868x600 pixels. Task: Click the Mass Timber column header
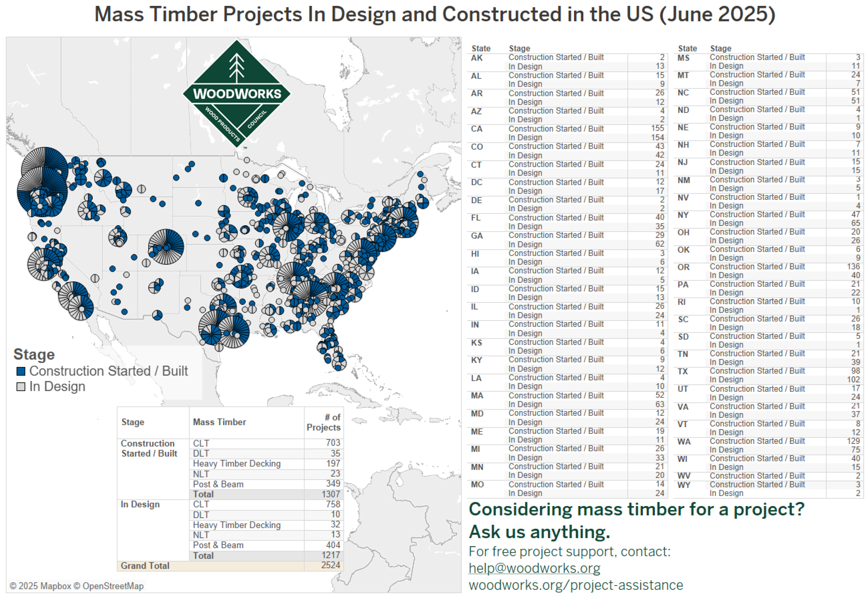(220, 422)
